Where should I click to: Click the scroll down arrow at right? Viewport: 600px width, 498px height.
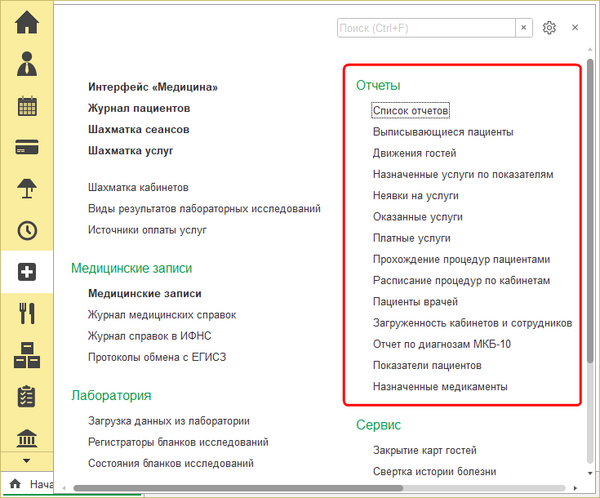point(590,473)
